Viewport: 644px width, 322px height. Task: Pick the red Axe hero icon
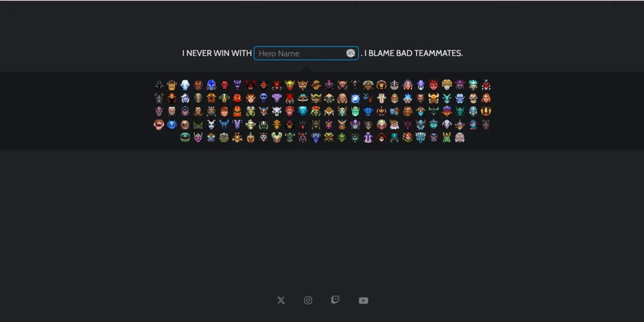click(224, 85)
